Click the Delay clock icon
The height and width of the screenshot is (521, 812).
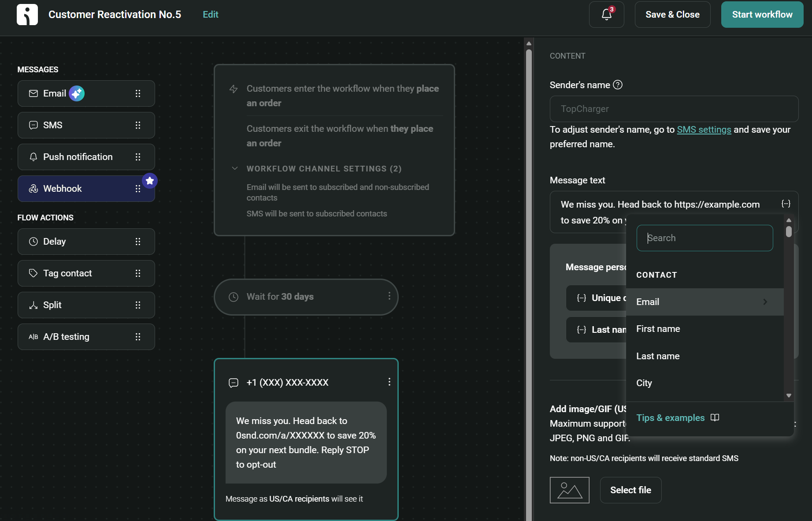[33, 242]
